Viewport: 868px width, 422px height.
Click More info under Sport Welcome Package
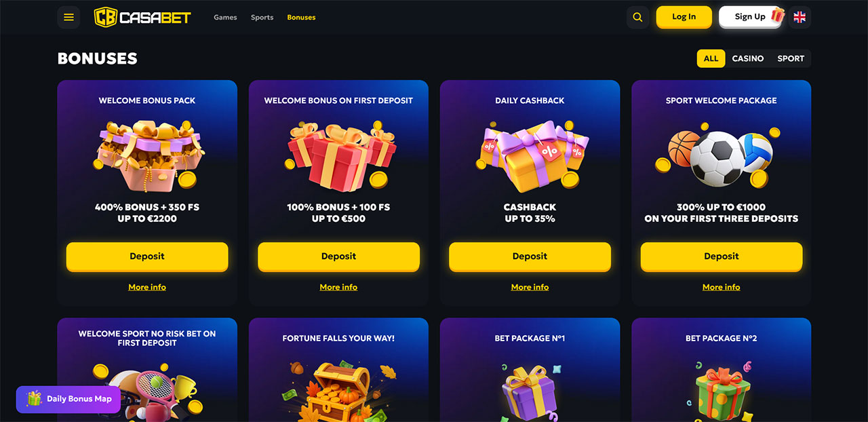point(721,287)
